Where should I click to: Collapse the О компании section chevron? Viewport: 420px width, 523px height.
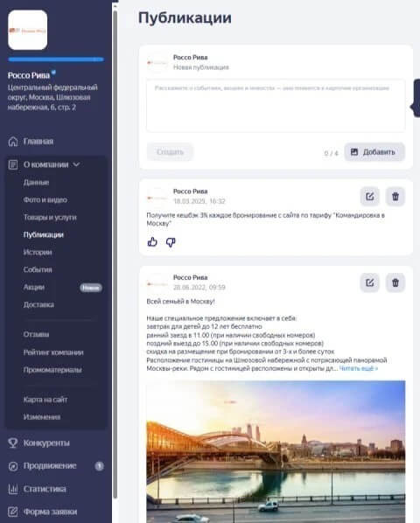(76, 164)
